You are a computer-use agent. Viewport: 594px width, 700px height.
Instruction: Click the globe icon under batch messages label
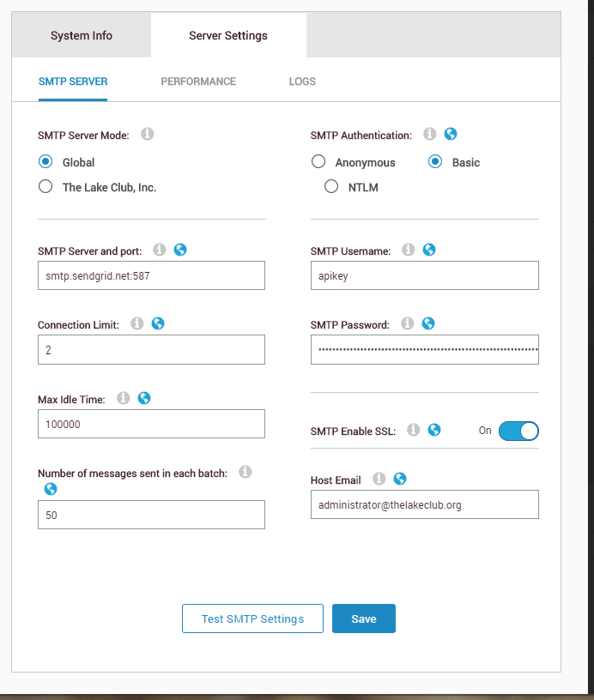click(x=51, y=488)
